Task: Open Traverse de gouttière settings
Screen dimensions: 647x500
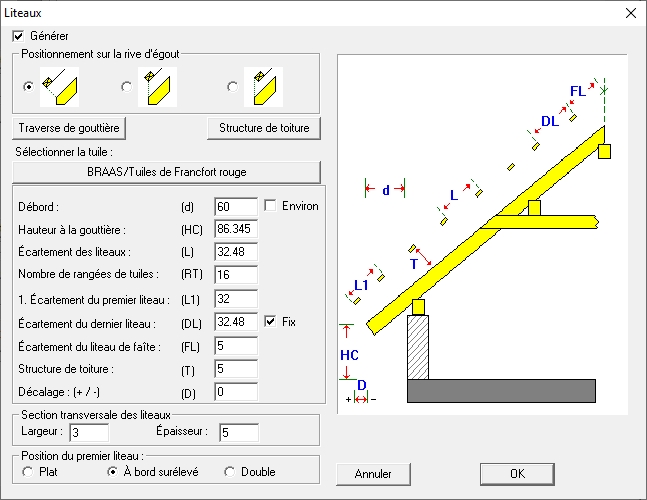Action: (x=69, y=128)
